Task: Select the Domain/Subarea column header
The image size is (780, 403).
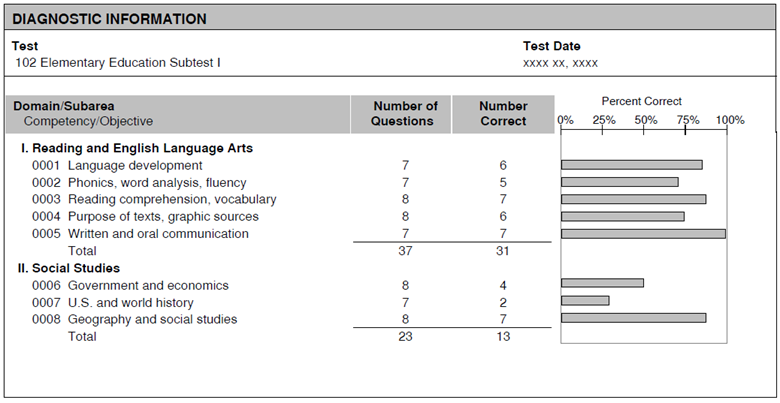Action: pyautogui.click(x=64, y=106)
